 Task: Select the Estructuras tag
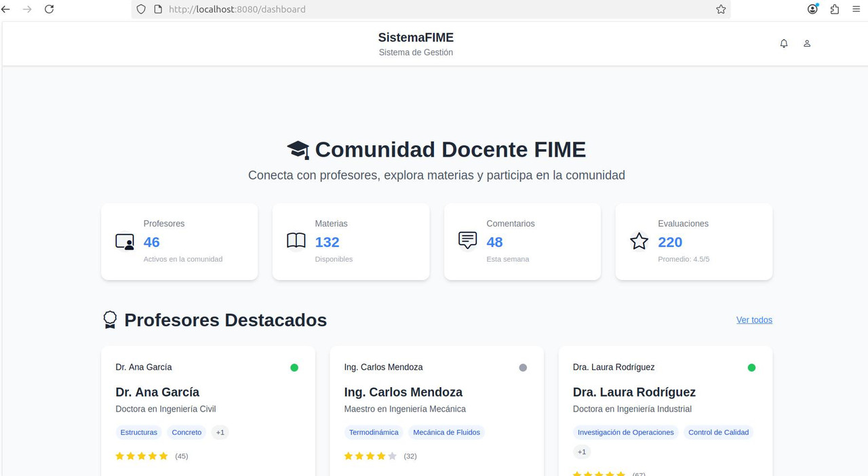[139, 433]
